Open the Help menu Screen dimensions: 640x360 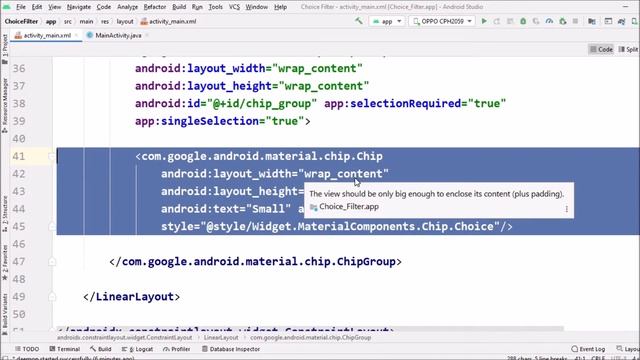point(280,7)
